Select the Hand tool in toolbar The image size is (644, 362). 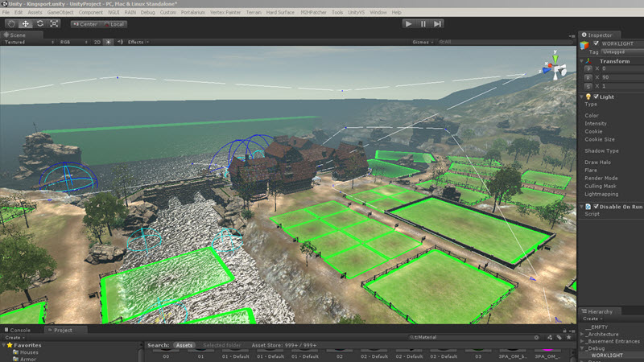[x=11, y=23]
